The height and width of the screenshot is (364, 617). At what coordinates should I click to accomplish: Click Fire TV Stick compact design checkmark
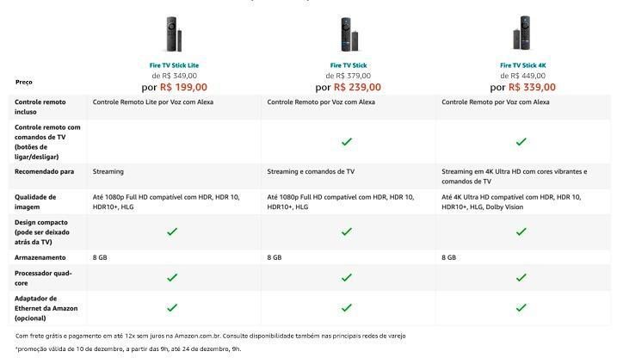pyautogui.click(x=347, y=231)
